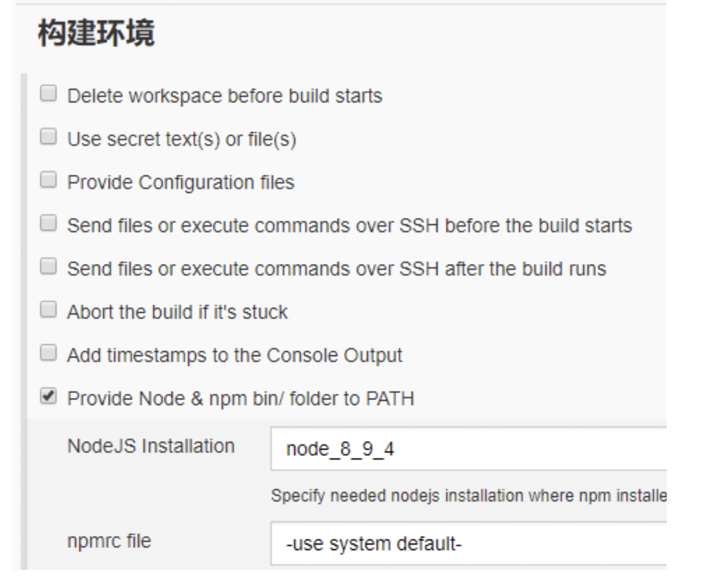Click the Add timestamps to the Console Output label
This screenshot has width=707, height=588.
(235, 356)
